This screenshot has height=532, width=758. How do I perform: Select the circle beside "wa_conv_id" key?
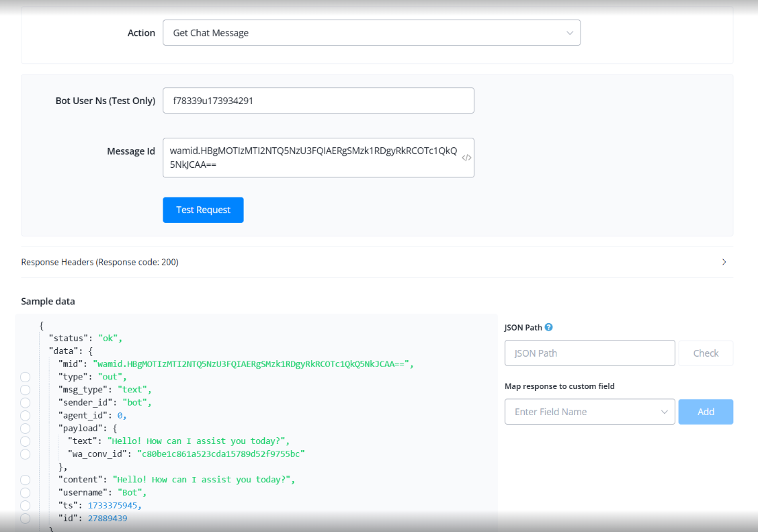[x=26, y=454]
